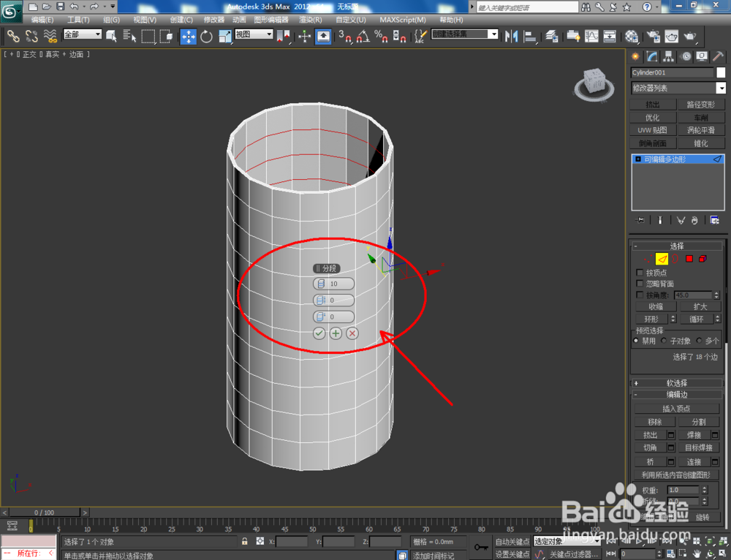Open the selection filter dropdown (全部)
The height and width of the screenshot is (560, 731).
[83, 34]
